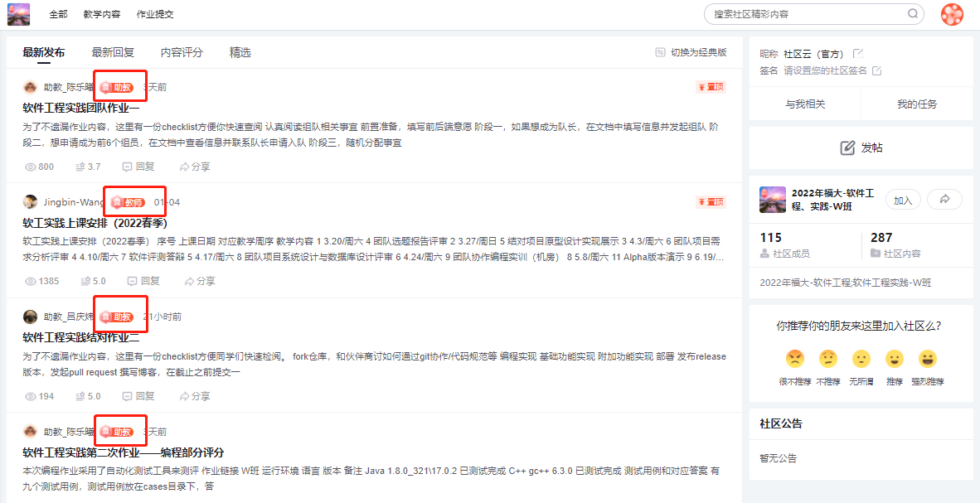Click 置顶 tag on 团队作业一 post
This screenshot has height=503, width=980.
pos(711,87)
